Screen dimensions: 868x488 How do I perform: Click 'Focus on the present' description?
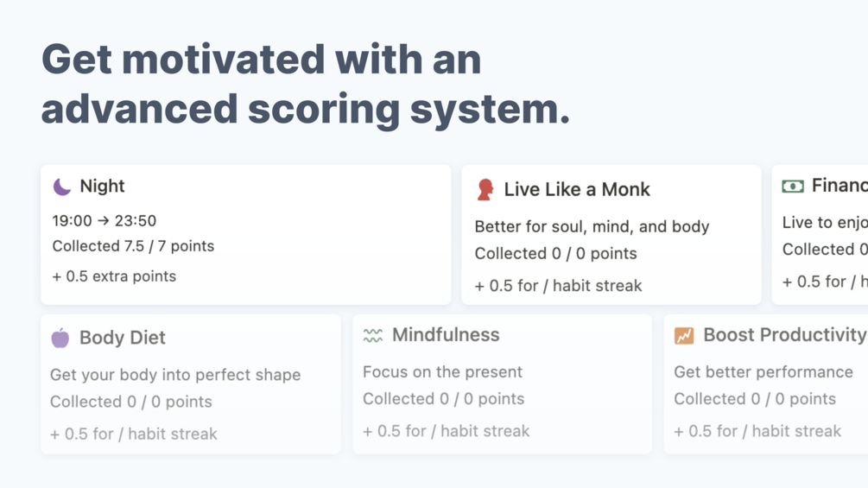coord(442,371)
